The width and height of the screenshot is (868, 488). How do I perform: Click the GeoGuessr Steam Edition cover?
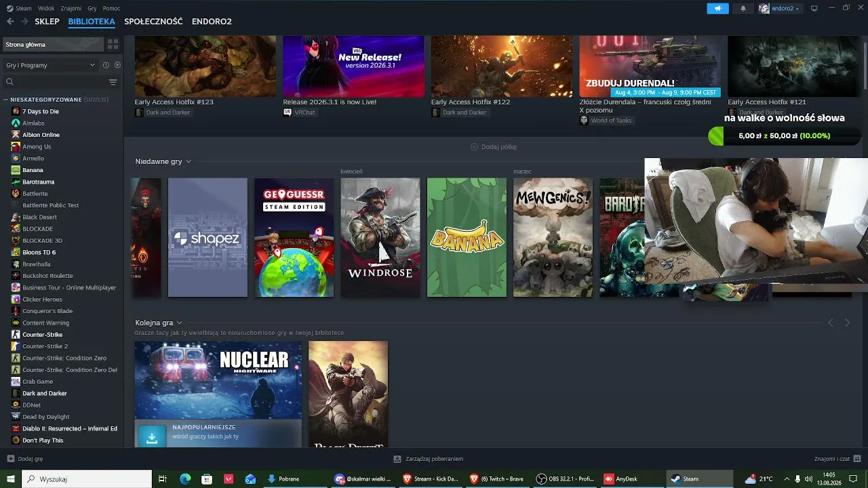294,237
